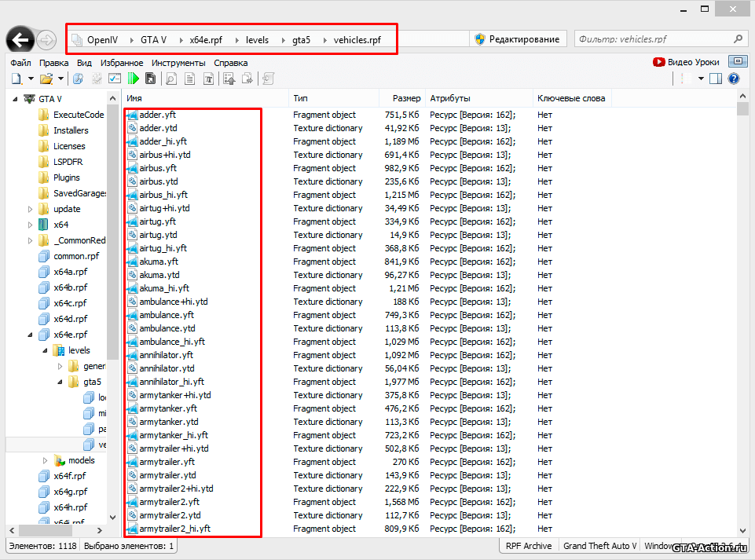Open the Инструменты menu
This screenshot has height=560, width=755.
pos(178,63)
